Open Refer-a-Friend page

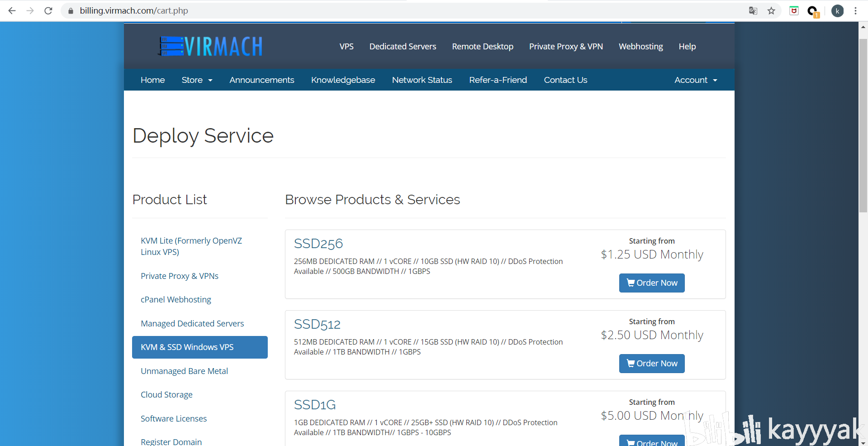[x=498, y=80]
